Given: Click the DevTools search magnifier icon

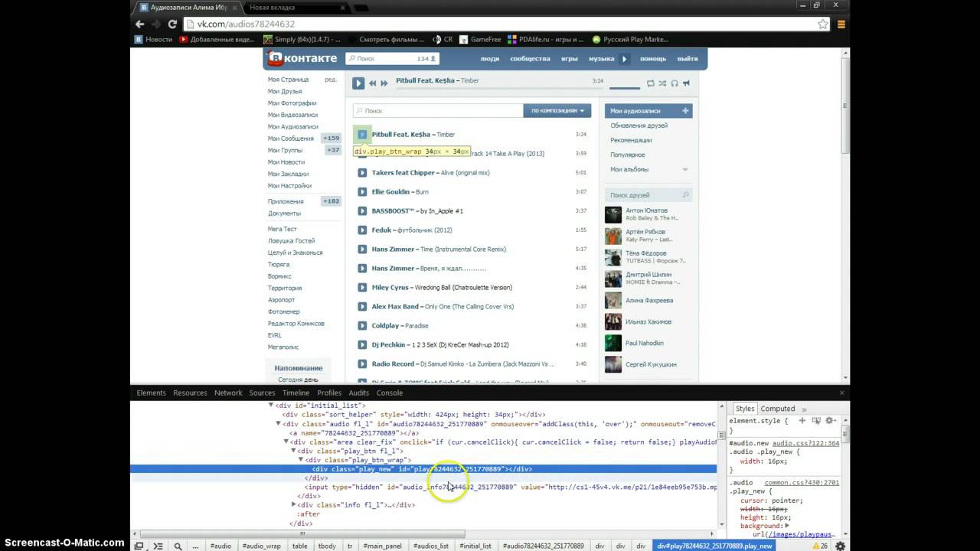Looking at the screenshot, I should click(178, 546).
